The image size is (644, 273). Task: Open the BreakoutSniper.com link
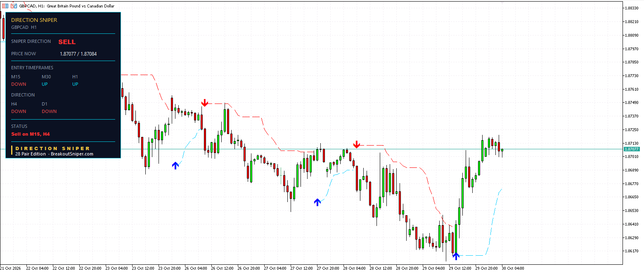pyautogui.click(x=72, y=154)
